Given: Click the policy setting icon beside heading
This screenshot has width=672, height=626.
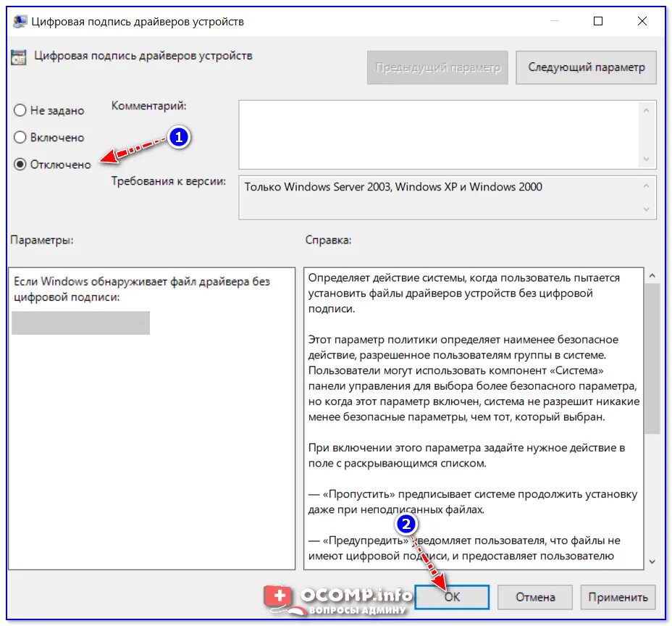Looking at the screenshot, I should (x=18, y=57).
